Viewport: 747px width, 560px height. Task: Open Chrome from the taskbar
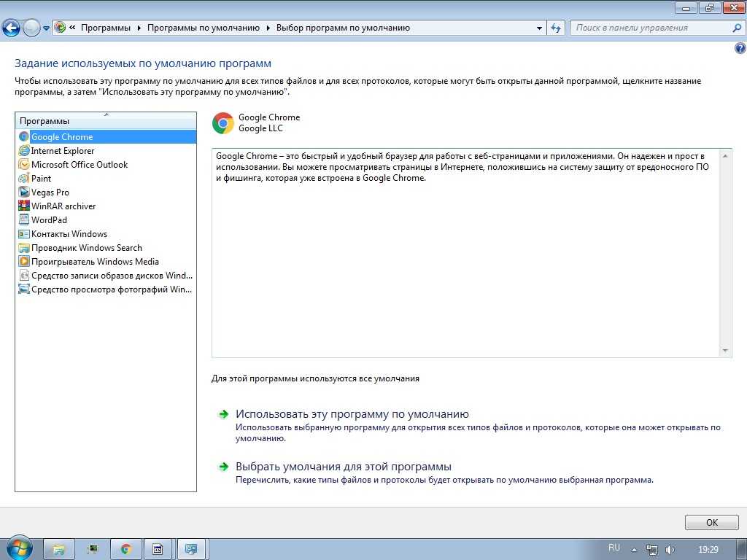(125, 549)
